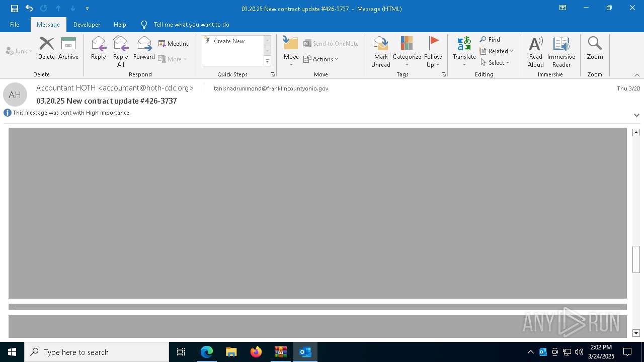Mark message as Unread
The width and height of the screenshot is (644, 362).
381,52
